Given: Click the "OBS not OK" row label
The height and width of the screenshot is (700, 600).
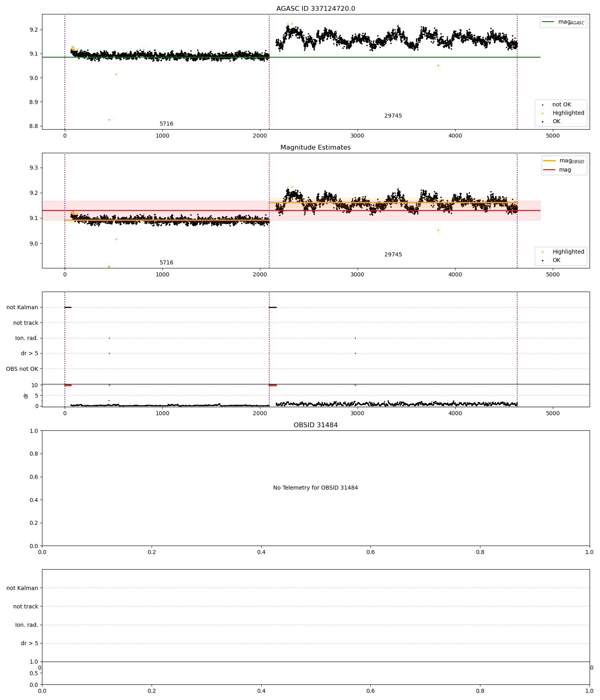Looking at the screenshot, I should [x=22, y=369].
